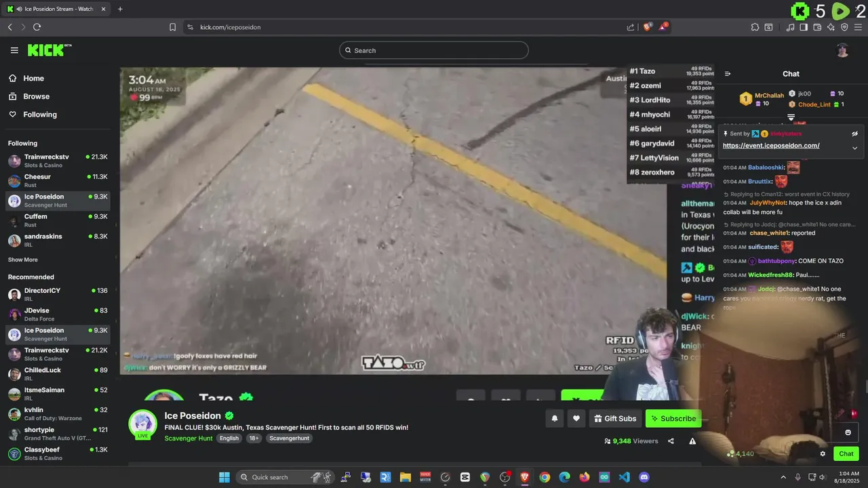
Task: Open ChilledLuck recommended channel
Action: [58, 373]
